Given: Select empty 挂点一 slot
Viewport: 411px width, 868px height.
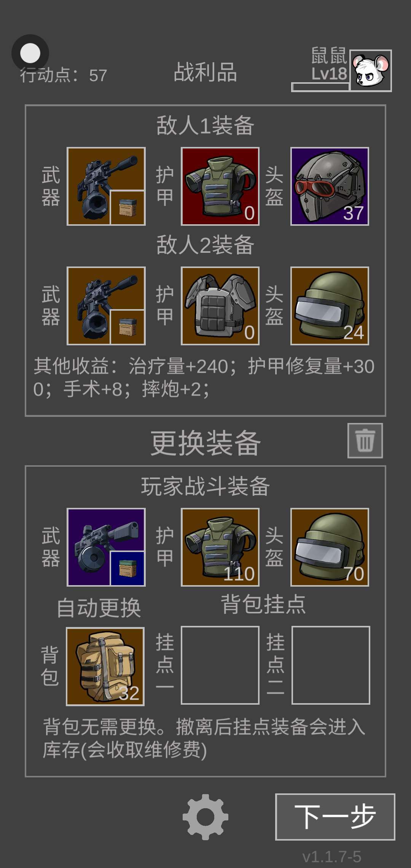Looking at the screenshot, I should (x=220, y=665).
